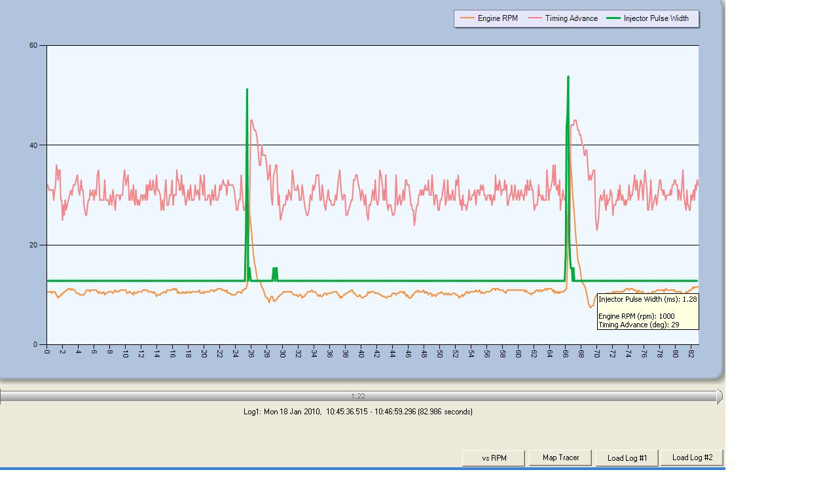Click the 0 label on the time axis

coord(47,351)
